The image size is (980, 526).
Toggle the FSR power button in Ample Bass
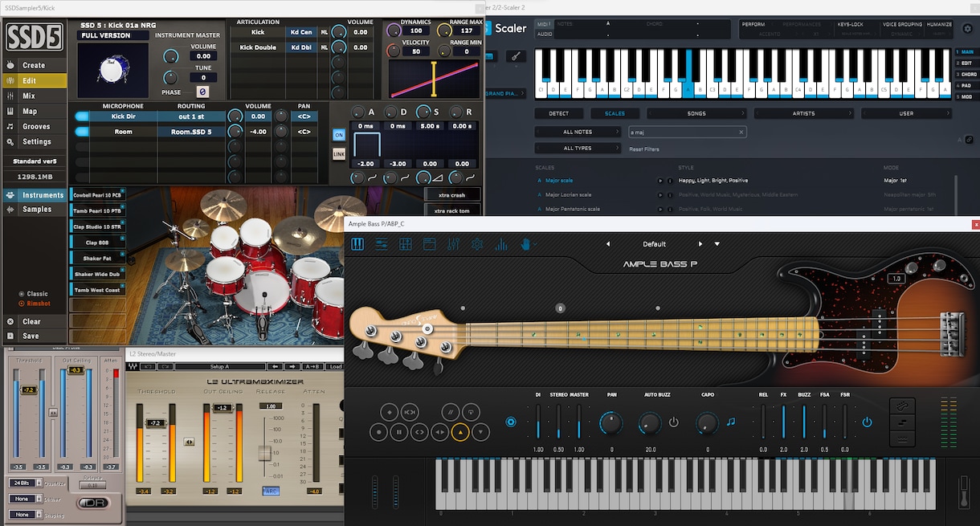867,422
